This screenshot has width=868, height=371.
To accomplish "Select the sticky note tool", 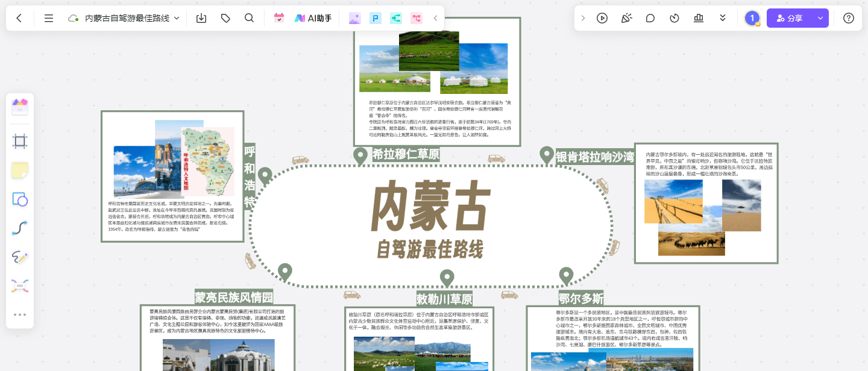I will 20,170.
